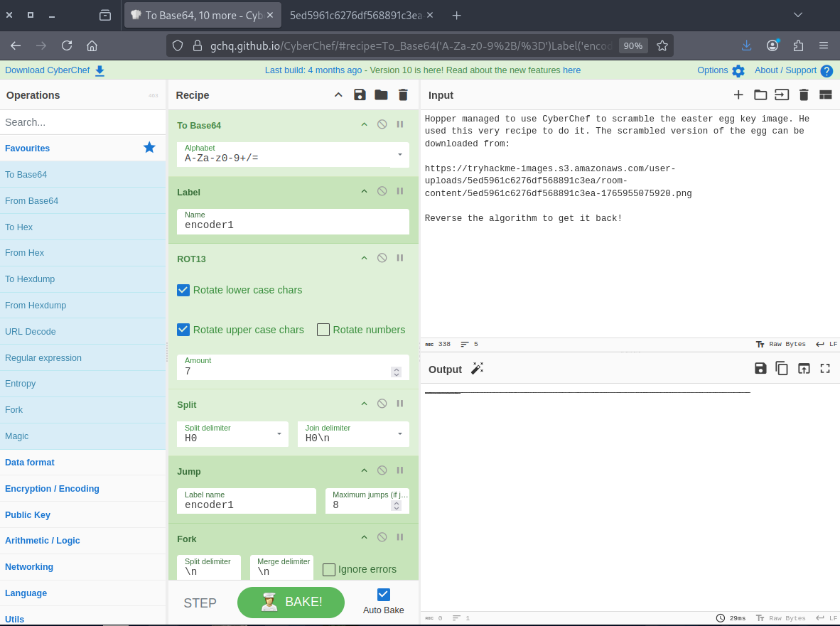
Task: Save the recipe using the disk icon
Action: click(x=360, y=95)
